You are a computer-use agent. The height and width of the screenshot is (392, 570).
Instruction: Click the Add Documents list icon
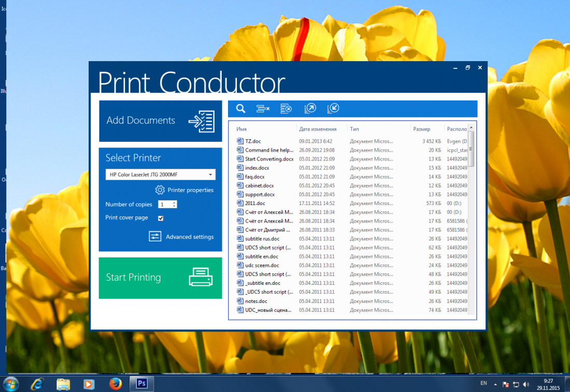tap(202, 121)
